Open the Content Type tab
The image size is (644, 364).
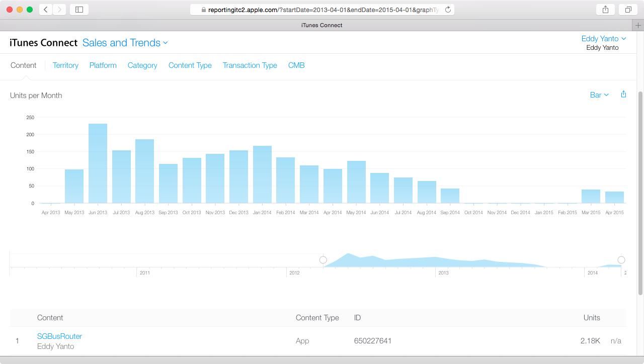(190, 65)
